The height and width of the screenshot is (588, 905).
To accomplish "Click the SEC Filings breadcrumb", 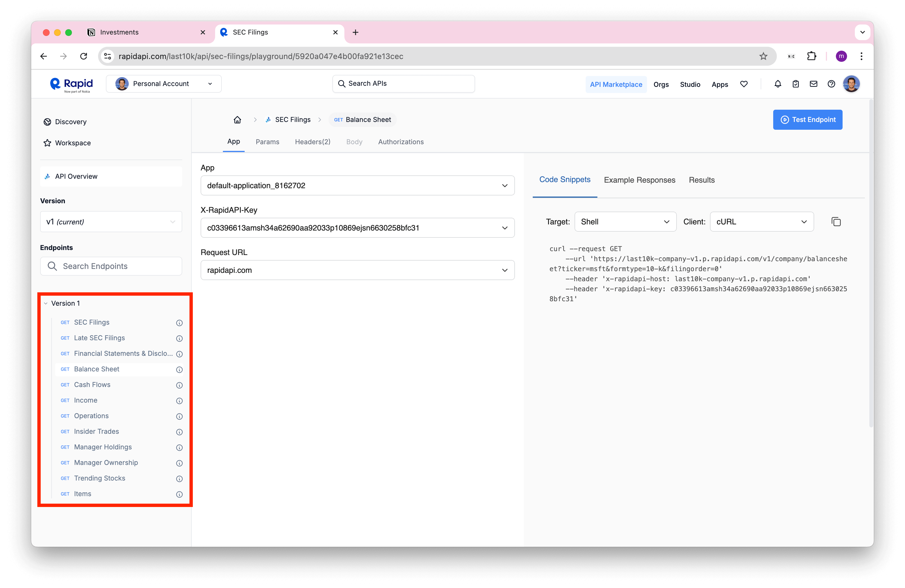I will coord(288,120).
